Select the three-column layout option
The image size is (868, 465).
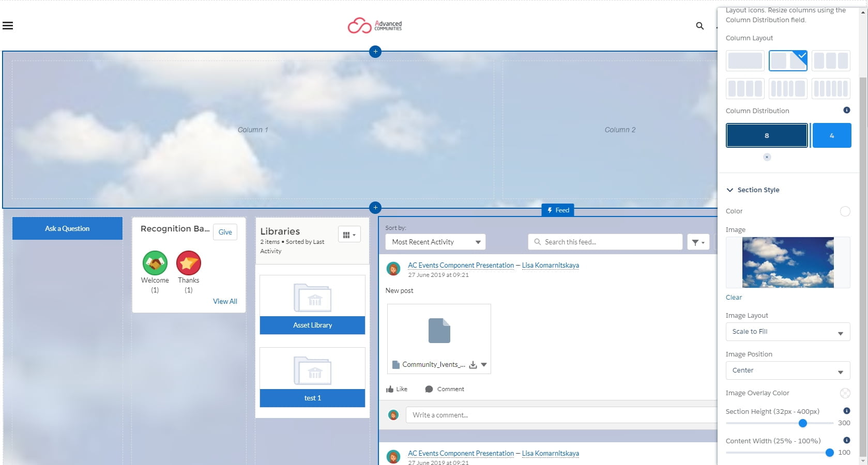(831, 60)
